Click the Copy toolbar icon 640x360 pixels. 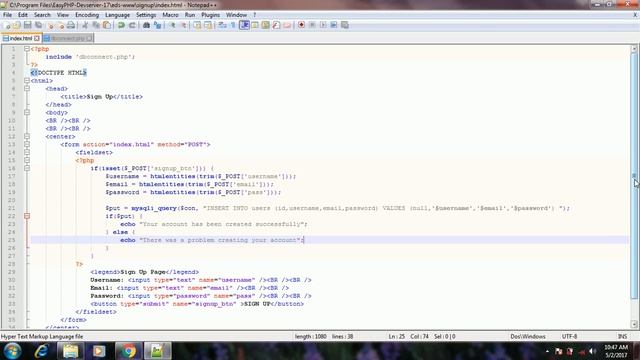click(96, 25)
